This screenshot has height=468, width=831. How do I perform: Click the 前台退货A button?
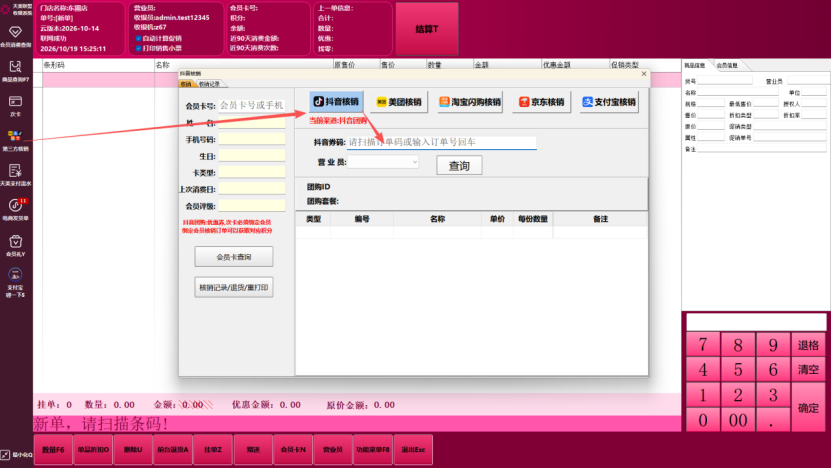pyautogui.click(x=173, y=449)
